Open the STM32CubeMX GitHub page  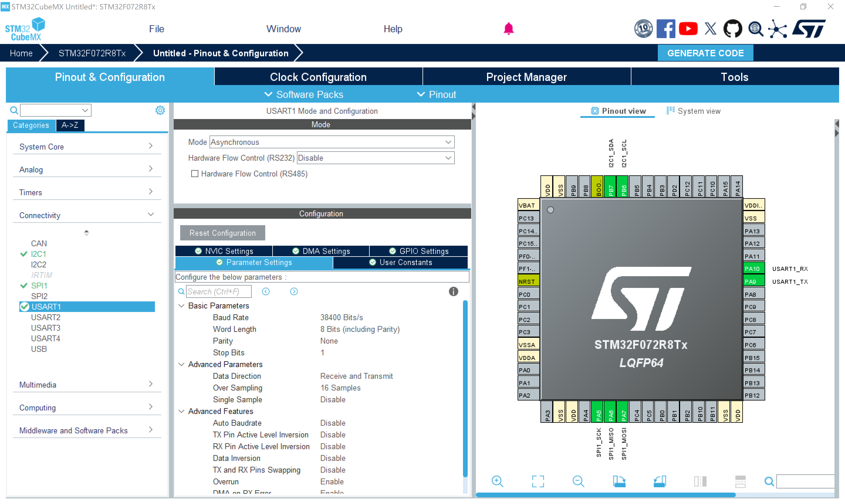(733, 29)
